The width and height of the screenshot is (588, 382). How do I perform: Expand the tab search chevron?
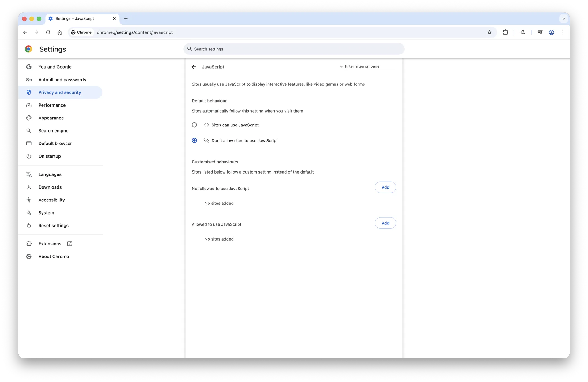(563, 19)
